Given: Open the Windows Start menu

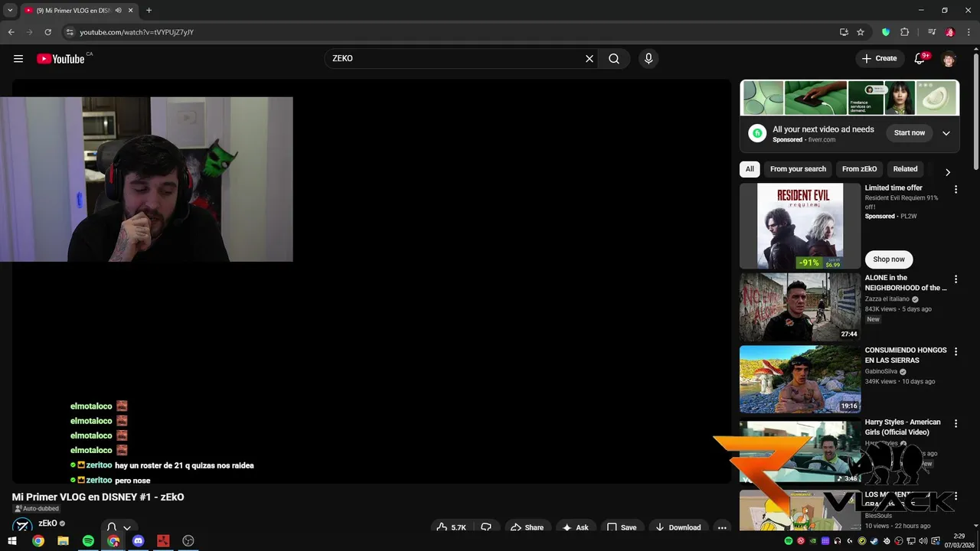Looking at the screenshot, I should pyautogui.click(x=12, y=541).
